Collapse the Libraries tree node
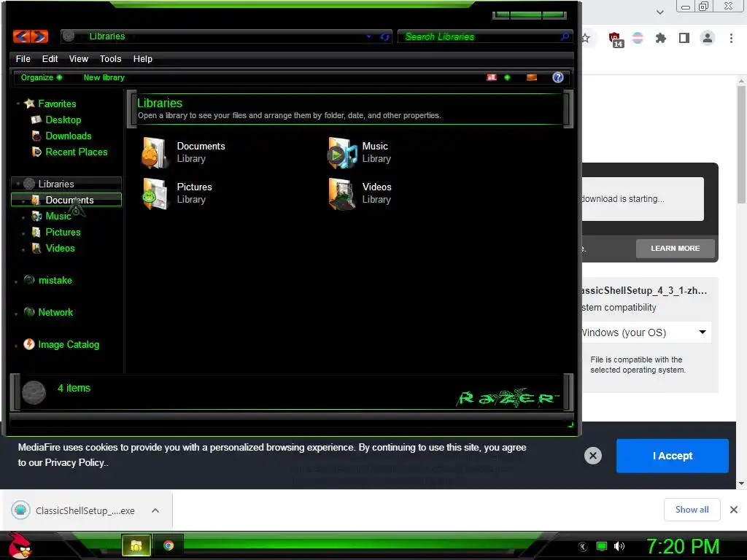The height and width of the screenshot is (560, 747). click(18, 184)
